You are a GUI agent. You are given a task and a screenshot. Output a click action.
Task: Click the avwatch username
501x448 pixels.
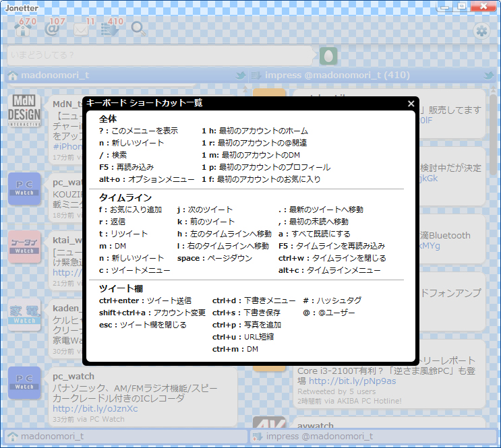[316, 426]
